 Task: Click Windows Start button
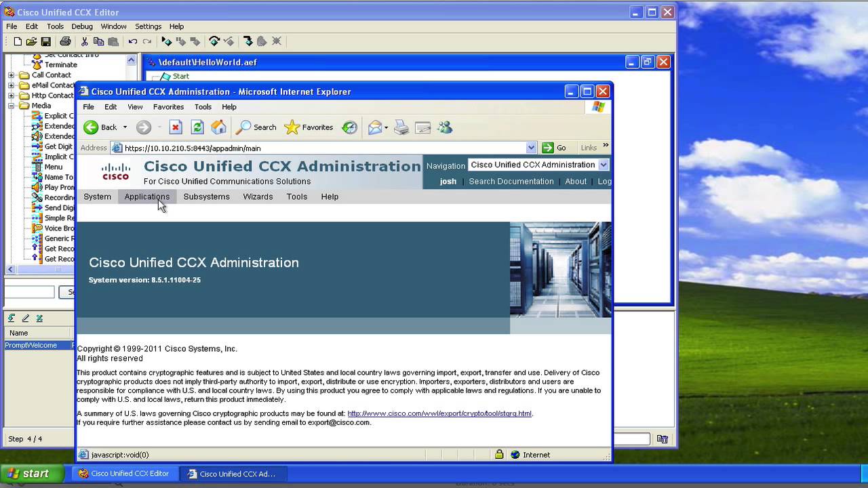point(32,474)
